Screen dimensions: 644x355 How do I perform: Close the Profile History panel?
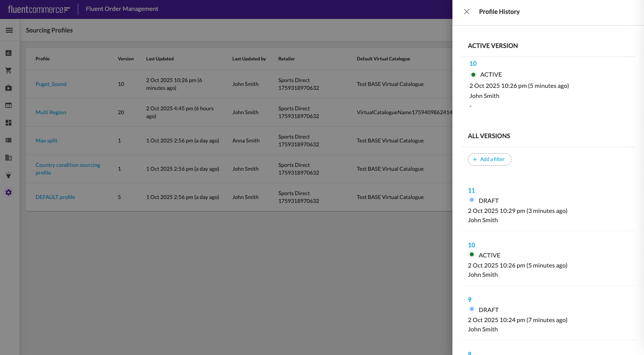tap(467, 12)
